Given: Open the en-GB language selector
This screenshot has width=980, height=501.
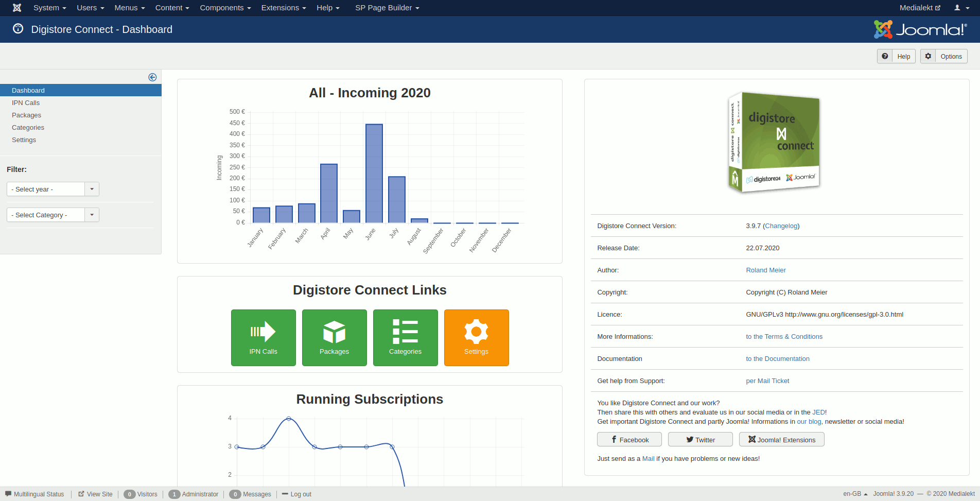Looking at the screenshot, I should click(855, 494).
